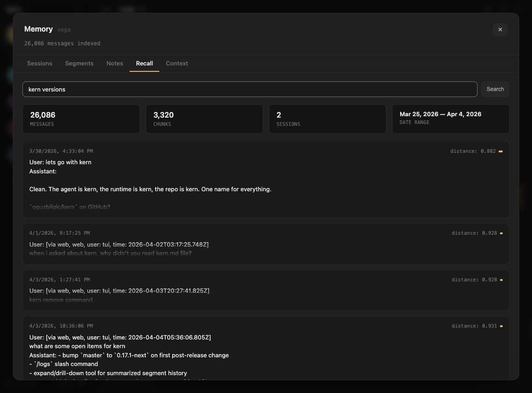The image size is (532, 393).
Task: Open the Segments tab
Action: click(79, 64)
